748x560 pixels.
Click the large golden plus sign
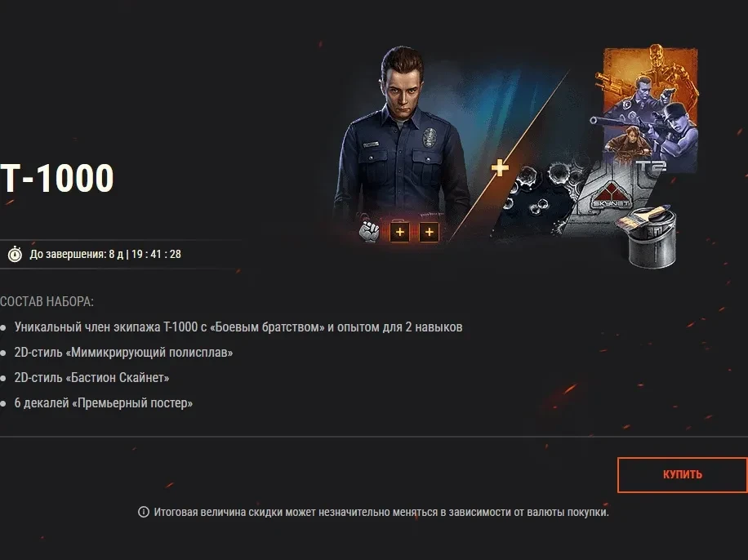coord(500,168)
